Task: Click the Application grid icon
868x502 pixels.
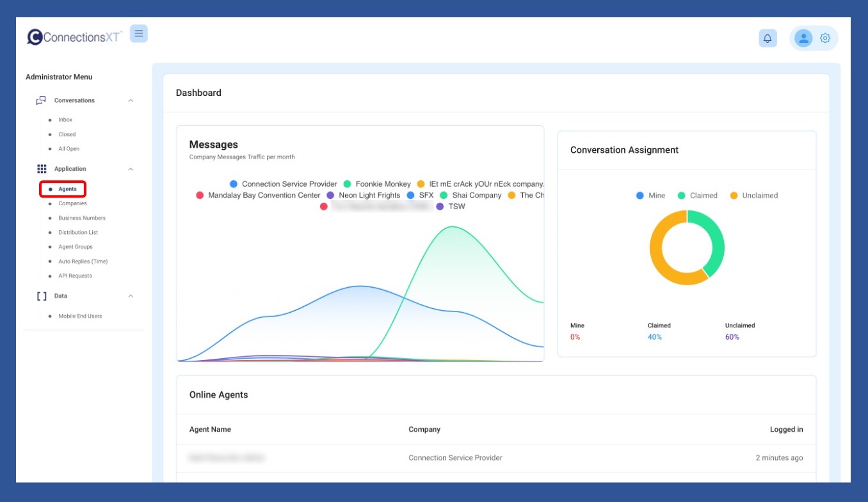Action: [x=42, y=169]
